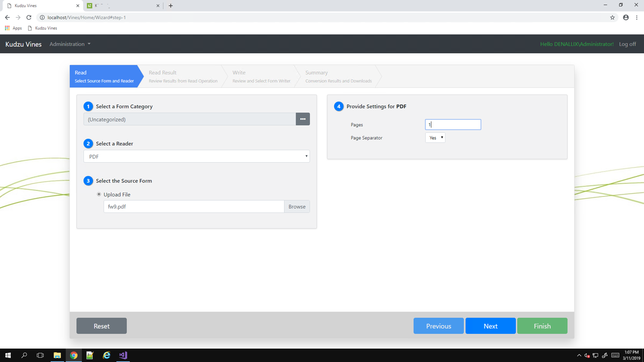The image size is (644, 362).
Task: Log off the current user
Action: click(627, 44)
